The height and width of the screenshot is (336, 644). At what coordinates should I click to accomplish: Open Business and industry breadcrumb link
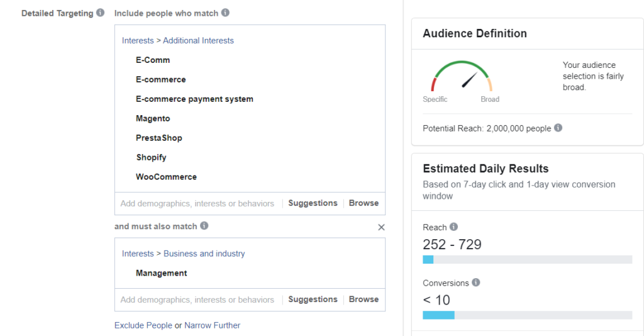click(x=204, y=254)
